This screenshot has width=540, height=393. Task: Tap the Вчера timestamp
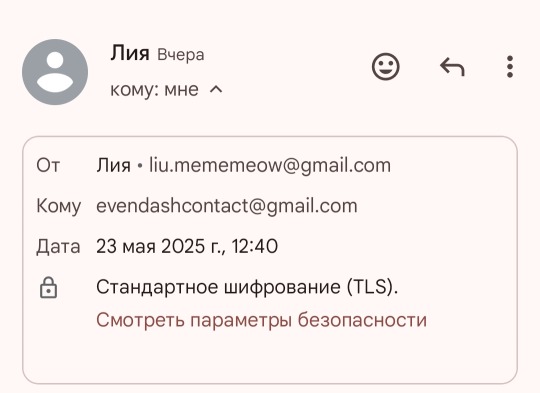(181, 55)
